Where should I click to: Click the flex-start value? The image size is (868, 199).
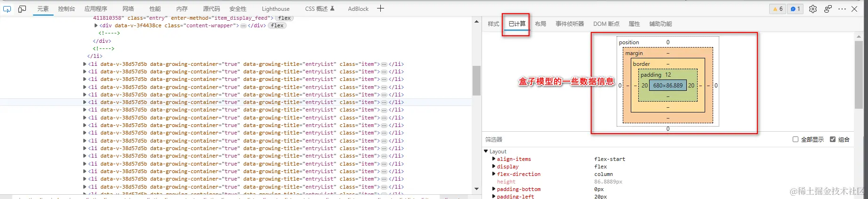[610, 159]
